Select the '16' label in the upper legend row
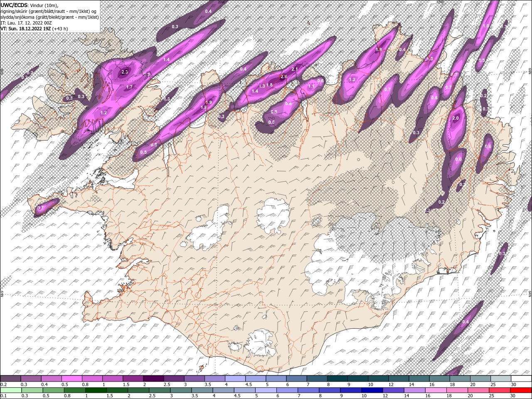This screenshot has width=532, height=399. pos(432,384)
